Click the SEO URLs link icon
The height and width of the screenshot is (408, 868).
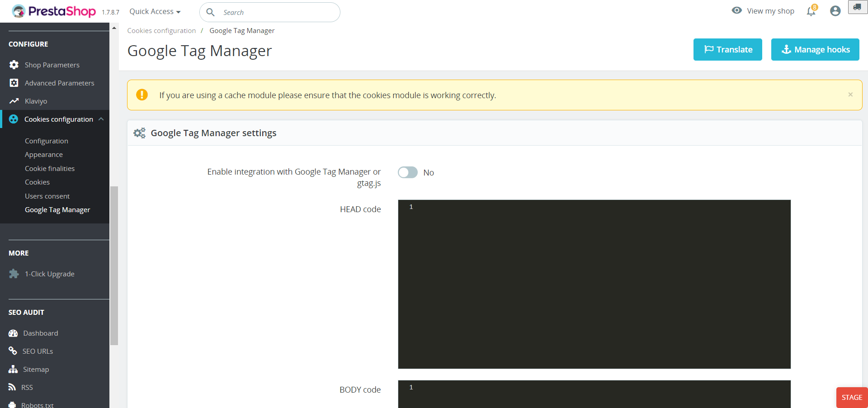coord(13,351)
